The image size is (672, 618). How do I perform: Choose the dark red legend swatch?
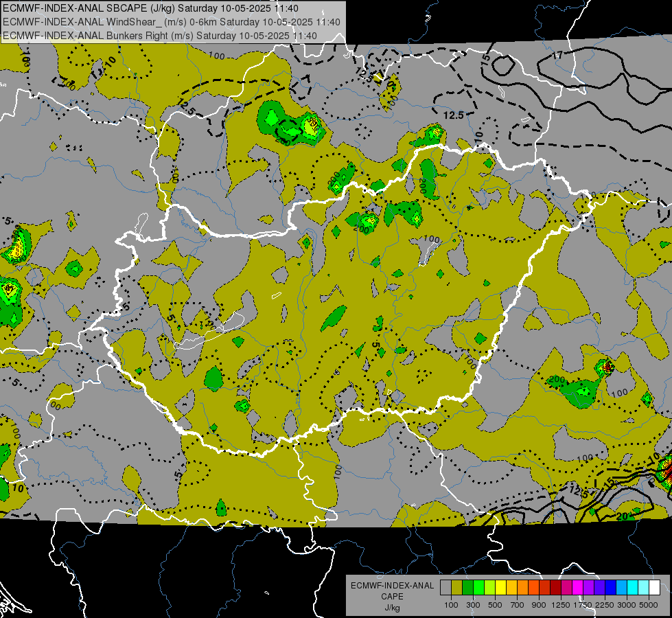pos(555,587)
